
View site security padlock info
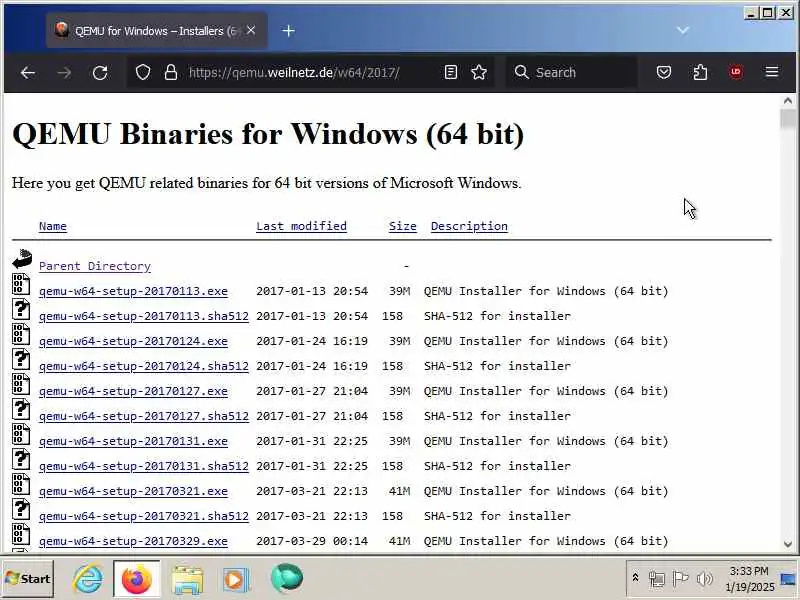171,72
